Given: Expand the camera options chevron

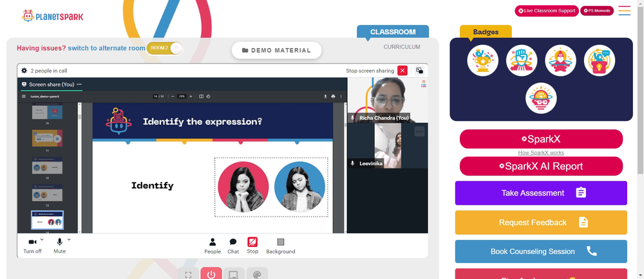Looking at the screenshot, I should click(42, 239).
